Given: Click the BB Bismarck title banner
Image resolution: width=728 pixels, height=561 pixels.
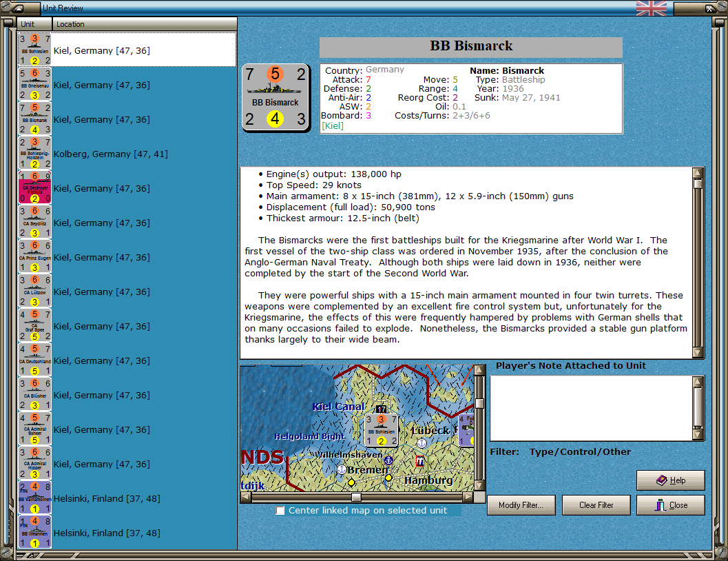Looking at the screenshot, I should click(x=471, y=47).
